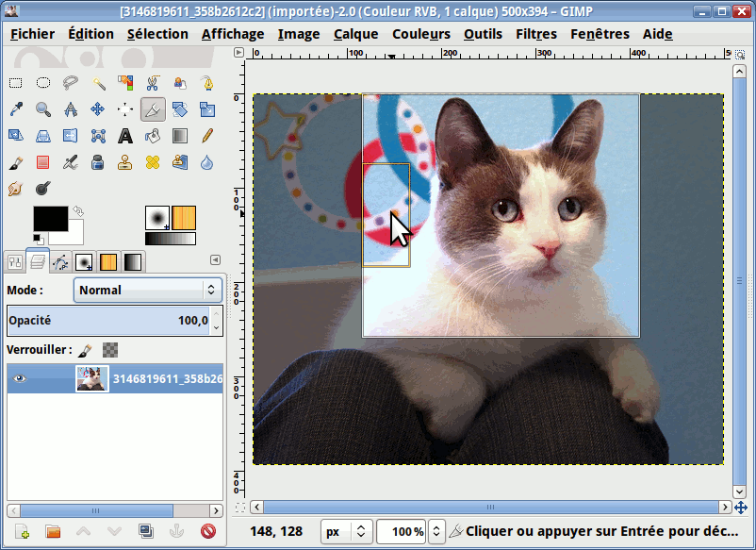
Task: Select the Crop tool
Action: tap(153, 109)
